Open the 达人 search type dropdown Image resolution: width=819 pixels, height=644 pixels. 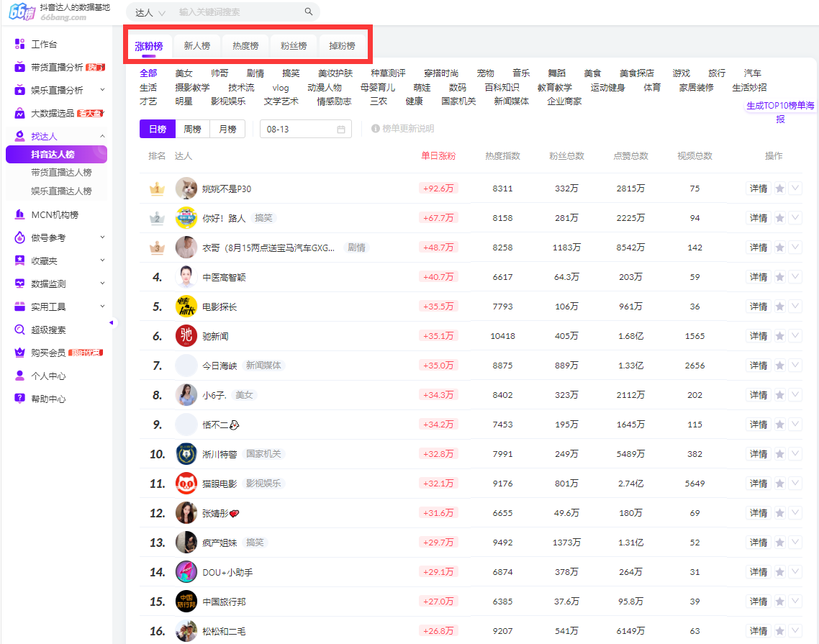click(150, 12)
